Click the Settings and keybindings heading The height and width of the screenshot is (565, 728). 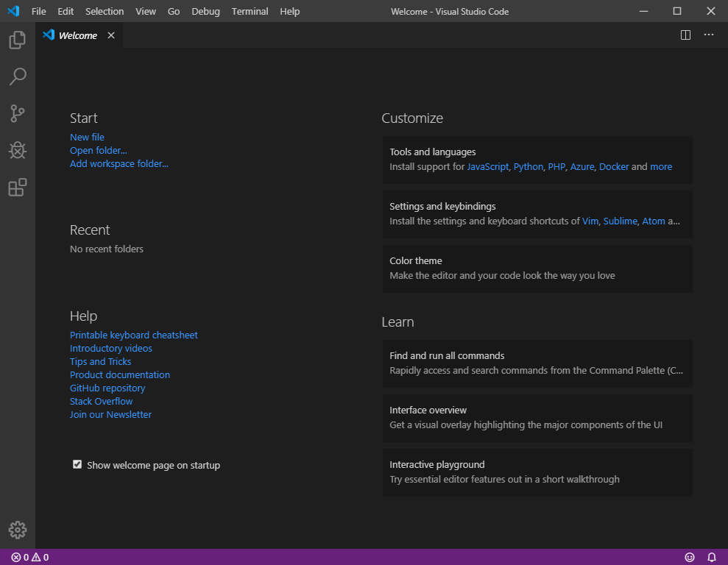442,207
